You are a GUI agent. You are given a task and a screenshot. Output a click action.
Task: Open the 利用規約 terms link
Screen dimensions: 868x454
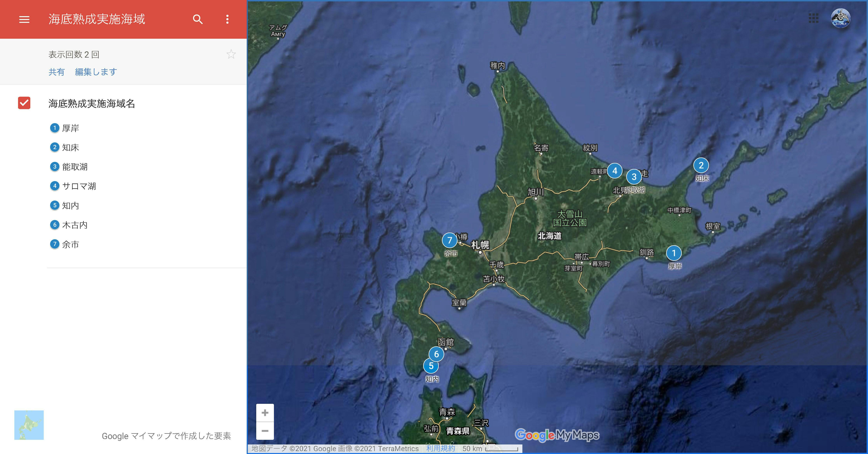click(x=440, y=448)
